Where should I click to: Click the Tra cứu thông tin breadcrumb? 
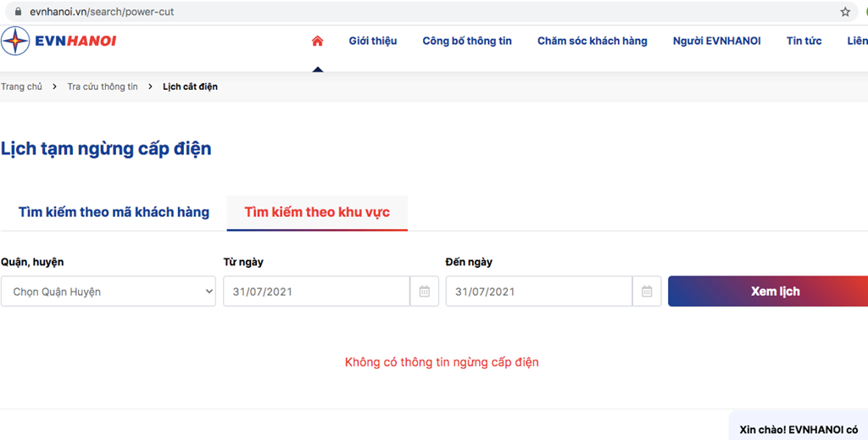pos(103,86)
